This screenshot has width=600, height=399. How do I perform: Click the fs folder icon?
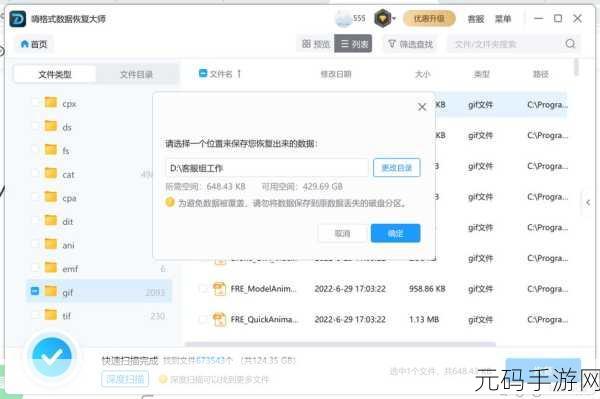click(x=51, y=150)
